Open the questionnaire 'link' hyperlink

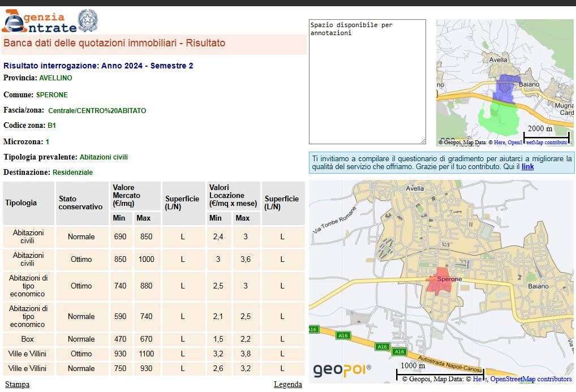tap(527, 167)
